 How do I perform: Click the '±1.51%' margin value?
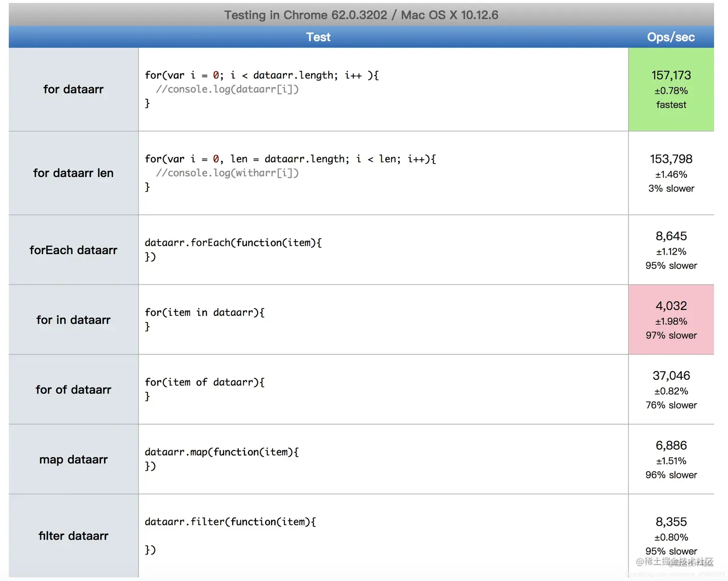click(x=671, y=461)
